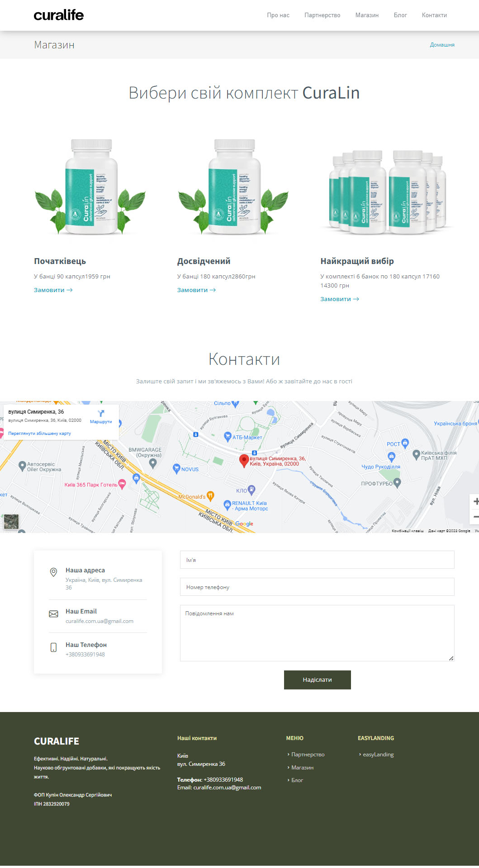The width and height of the screenshot is (479, 868).
Task: Click the ПРОФТУРБО marker on the map
Action: (398, 483)
